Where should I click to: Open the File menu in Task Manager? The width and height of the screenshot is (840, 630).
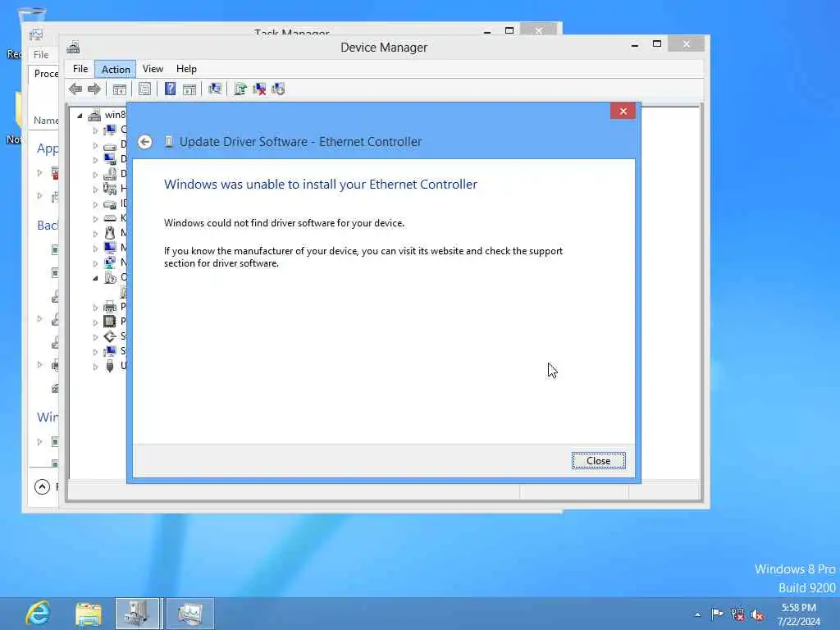click(41, 55)
